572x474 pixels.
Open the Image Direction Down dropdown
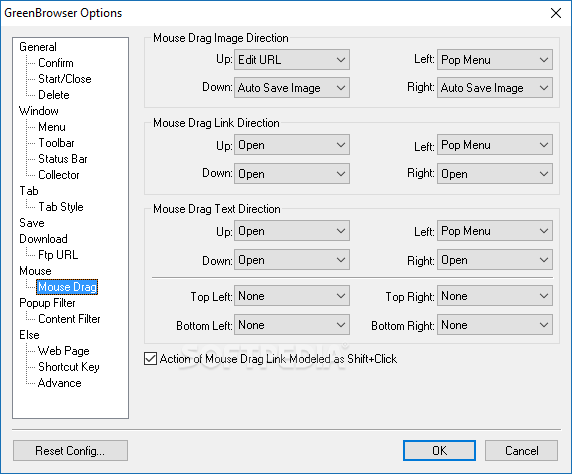[x=291, y=88]
